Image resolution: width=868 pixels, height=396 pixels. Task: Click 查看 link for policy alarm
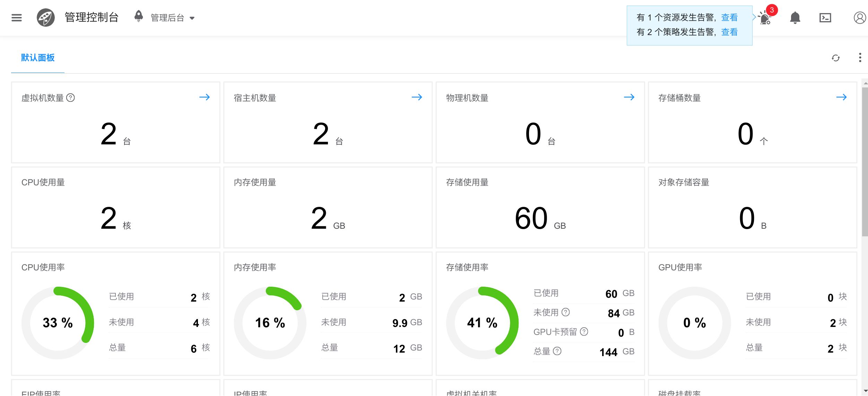pos(729,32)
